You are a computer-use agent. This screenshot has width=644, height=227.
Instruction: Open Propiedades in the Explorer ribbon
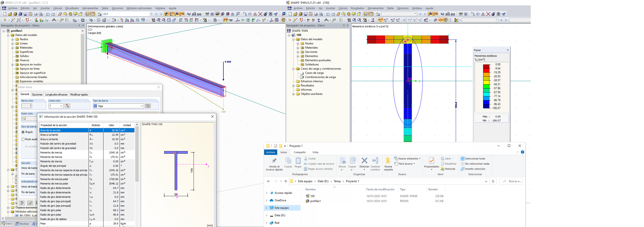(432, 163)
